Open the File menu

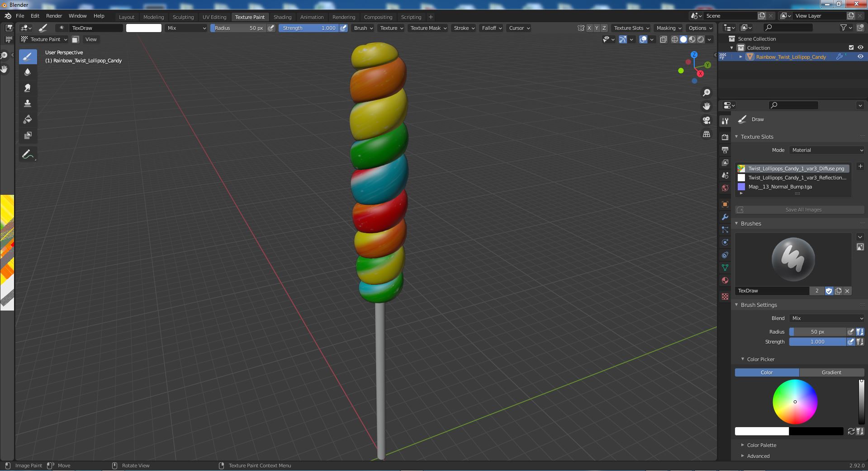point(20,16)
